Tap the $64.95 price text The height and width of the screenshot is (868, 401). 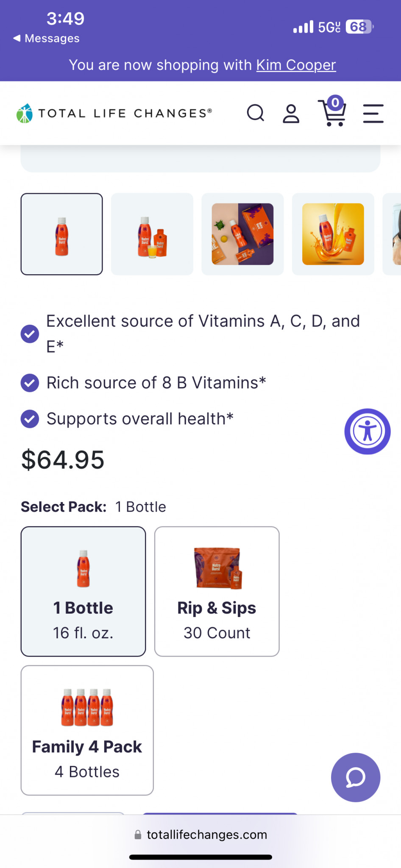(63, 460)
